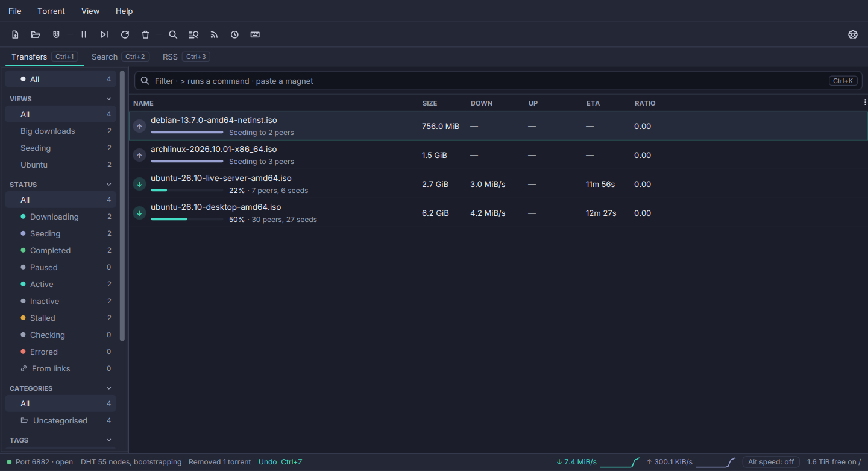Viewport: 868px width, 471px height.
Task: Open torrent folder from toolbar
Action: [x=36, y=34]
